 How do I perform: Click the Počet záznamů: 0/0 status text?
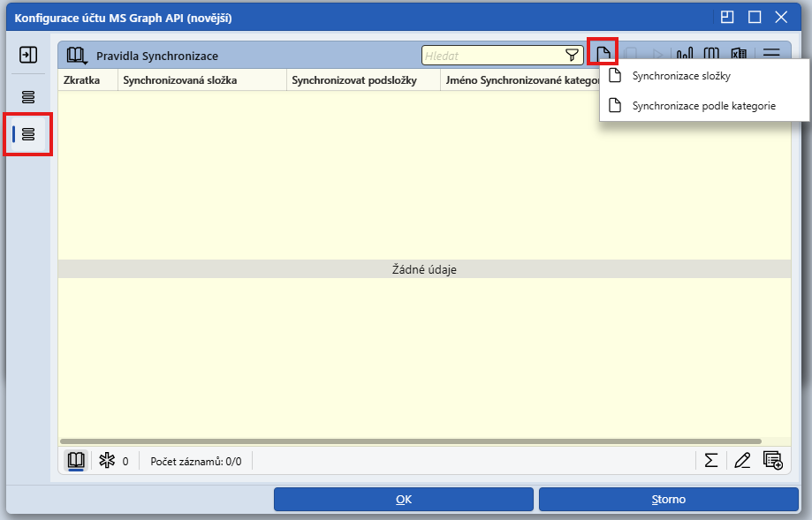coord(196,462)
